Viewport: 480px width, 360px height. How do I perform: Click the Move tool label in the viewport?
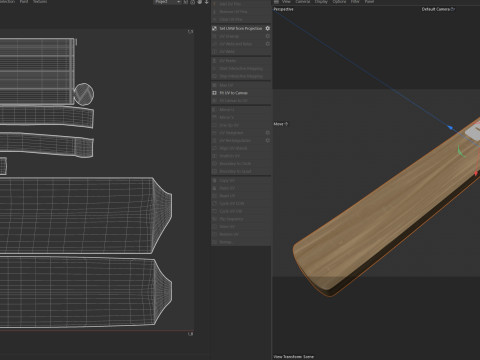(x=281, y=124)
